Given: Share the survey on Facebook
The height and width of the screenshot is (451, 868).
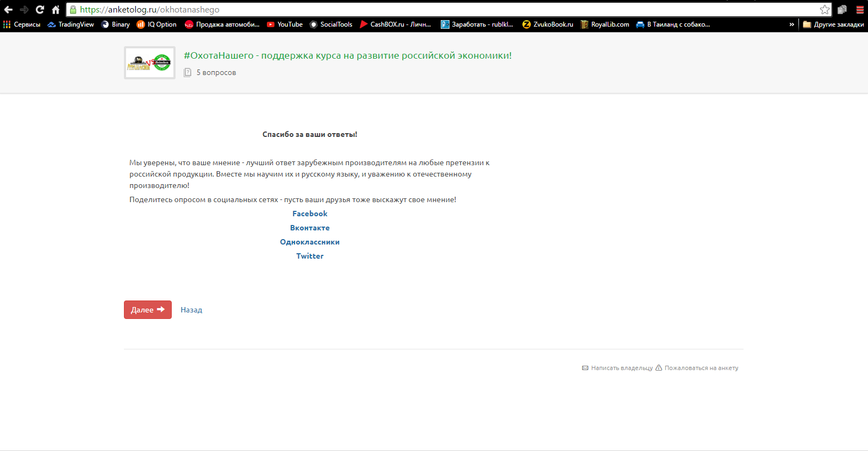Looking at the screenshot, I should coord(310,214).
